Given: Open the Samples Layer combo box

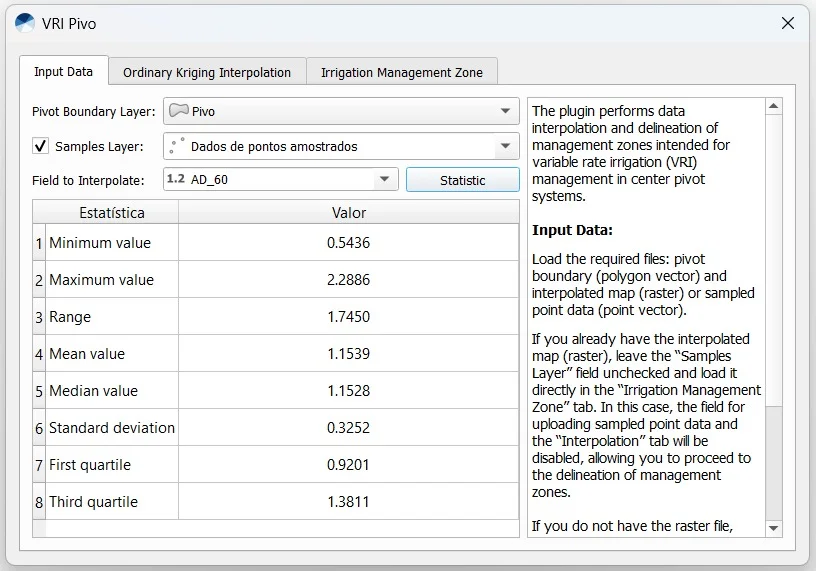Looking at the screenshot, I should pyautogui.click(x=341, y=146).
